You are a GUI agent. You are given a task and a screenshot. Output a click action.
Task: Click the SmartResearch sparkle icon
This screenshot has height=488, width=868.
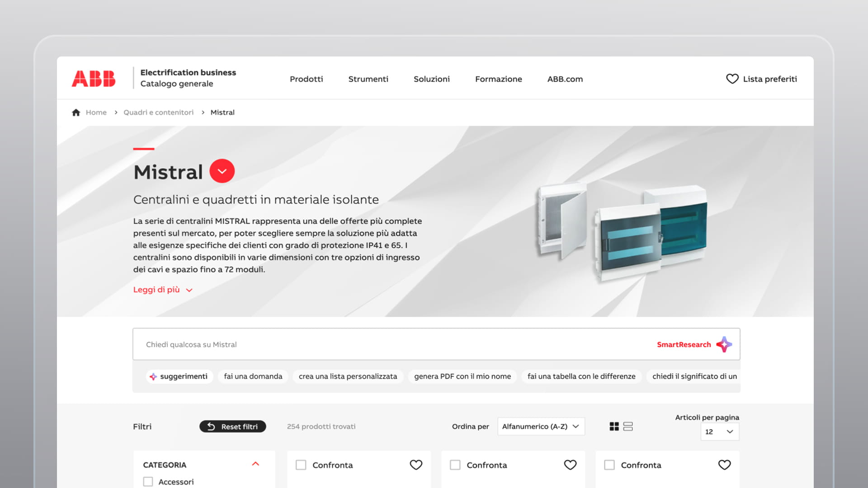coord(724,344)
